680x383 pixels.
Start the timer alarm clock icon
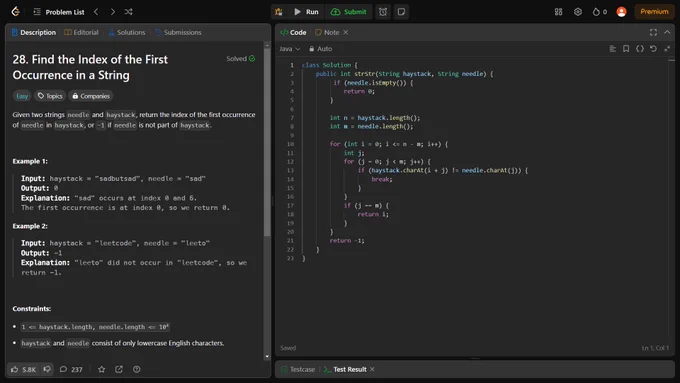383,12
